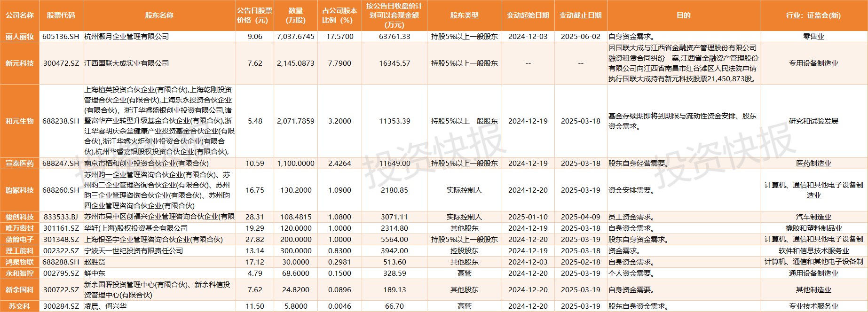Click the quantity 1,100.0000 cell
This screenshot has width=868, height=312.
point(296,164)
